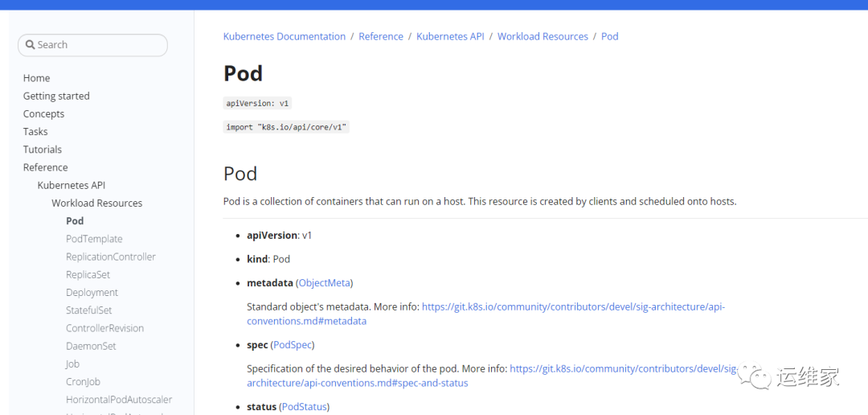Go to Workload Resources breadcrumb link
This screenshot has width=868, height=415.
[x=542, y=36]
